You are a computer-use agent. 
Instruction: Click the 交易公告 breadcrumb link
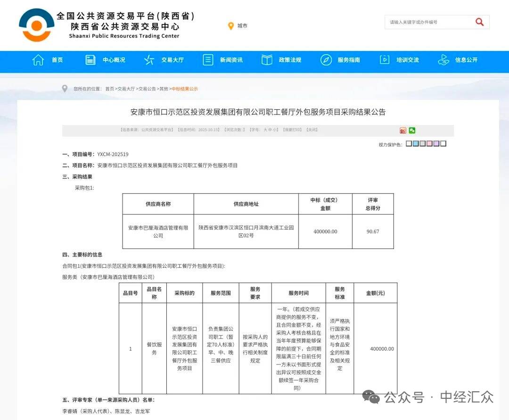point(147,89)
